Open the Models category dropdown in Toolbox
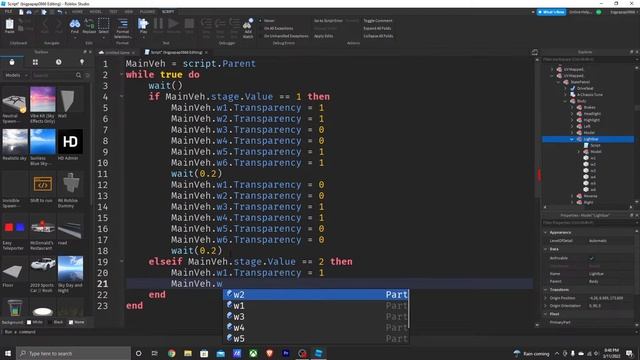 point(16,76)
